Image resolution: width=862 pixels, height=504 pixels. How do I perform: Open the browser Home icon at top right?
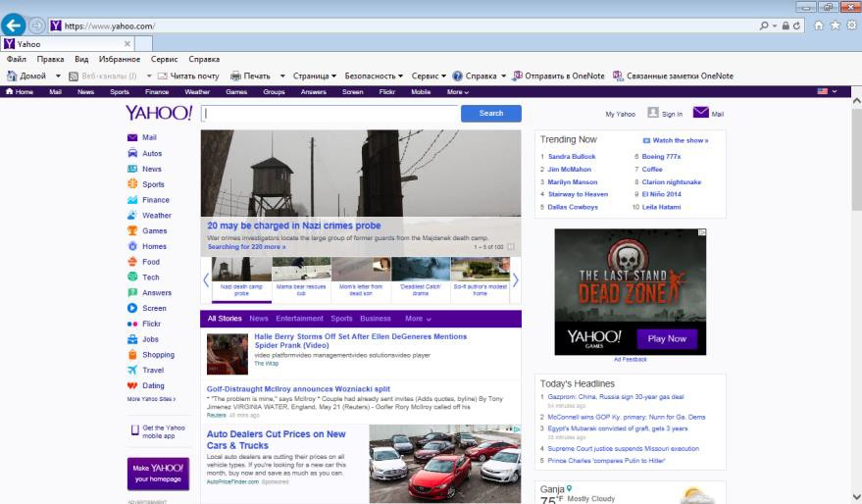(x=819, y=25)
